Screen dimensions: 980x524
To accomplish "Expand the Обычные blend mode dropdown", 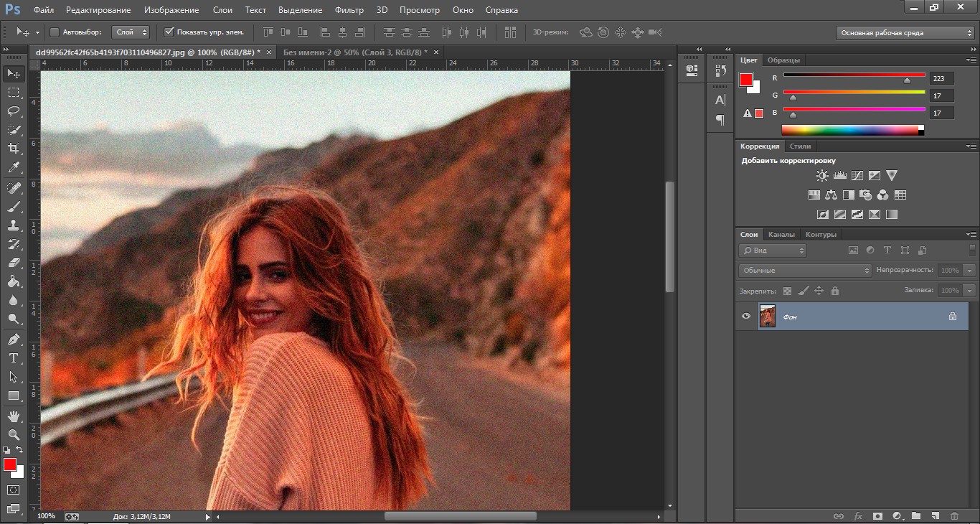I will (x=804, y=271).
